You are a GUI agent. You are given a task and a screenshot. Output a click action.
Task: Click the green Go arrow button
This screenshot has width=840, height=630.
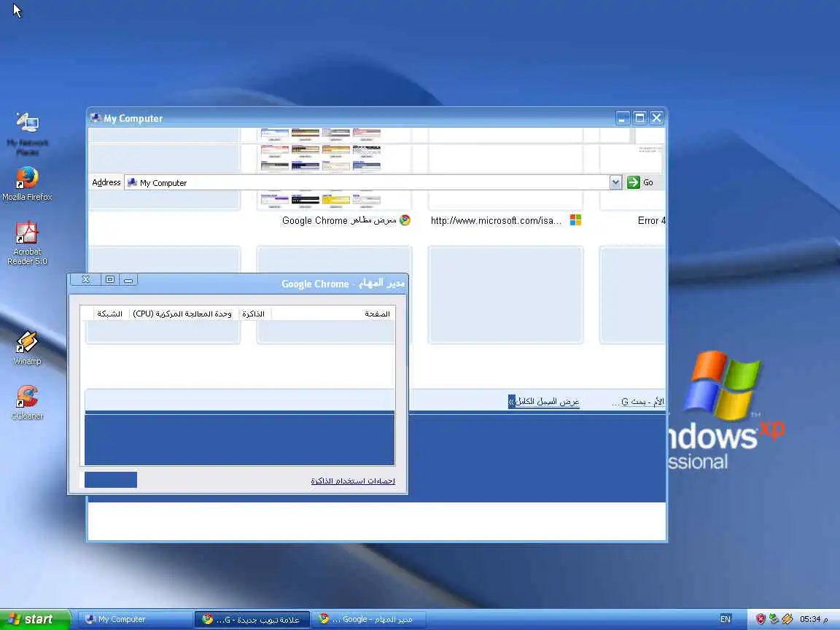click(633, 182)
